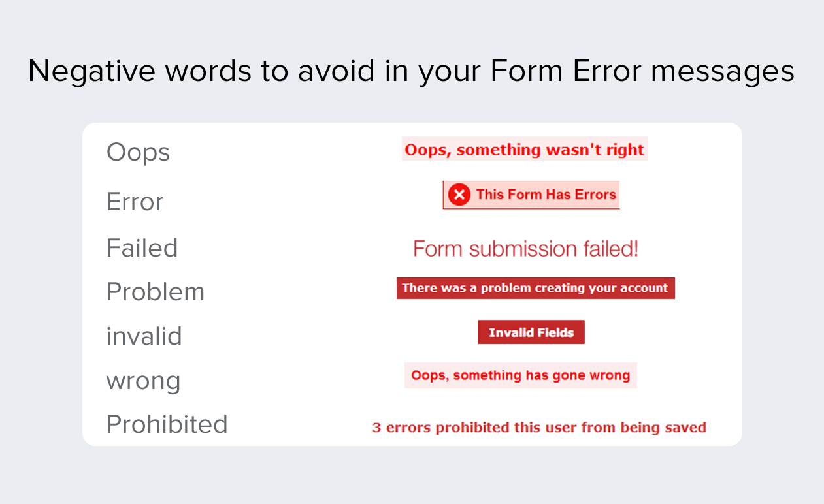
Task: Click the word 'Oops' in list
Action: tap(138, 153)
